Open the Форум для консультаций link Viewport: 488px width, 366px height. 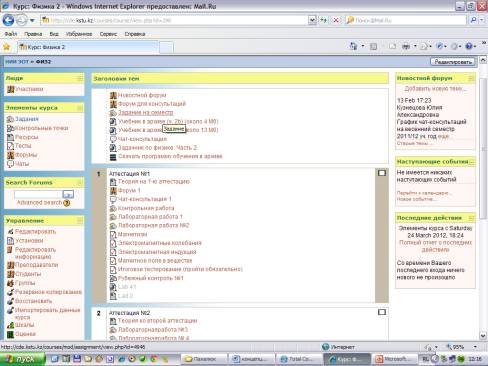click(152, 104)
